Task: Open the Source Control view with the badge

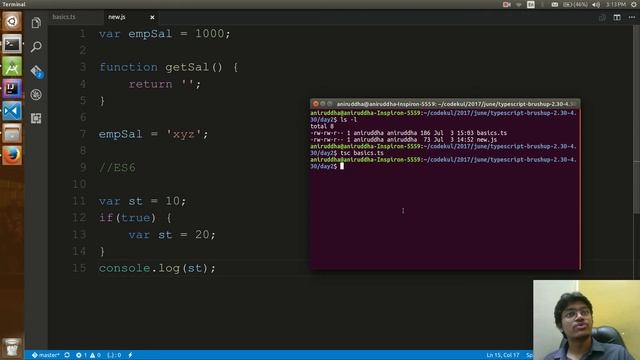Action: [x=36, y=71]
